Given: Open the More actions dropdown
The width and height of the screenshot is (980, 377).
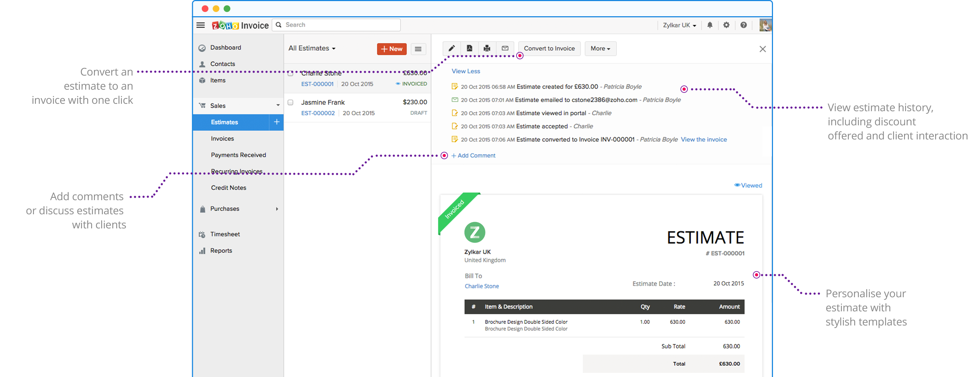Looking at the screenshot, I should point(600,49).
